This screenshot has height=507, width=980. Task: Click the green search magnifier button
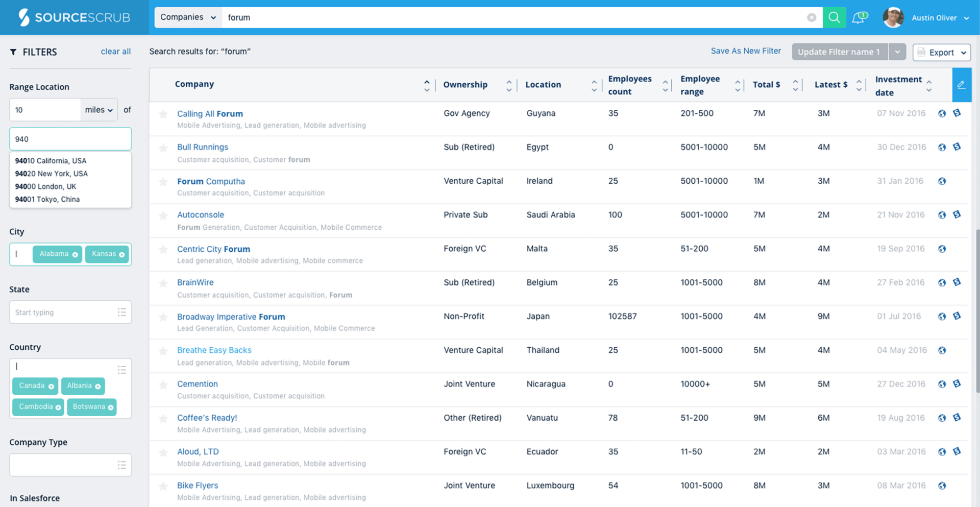tap(834, 17)
